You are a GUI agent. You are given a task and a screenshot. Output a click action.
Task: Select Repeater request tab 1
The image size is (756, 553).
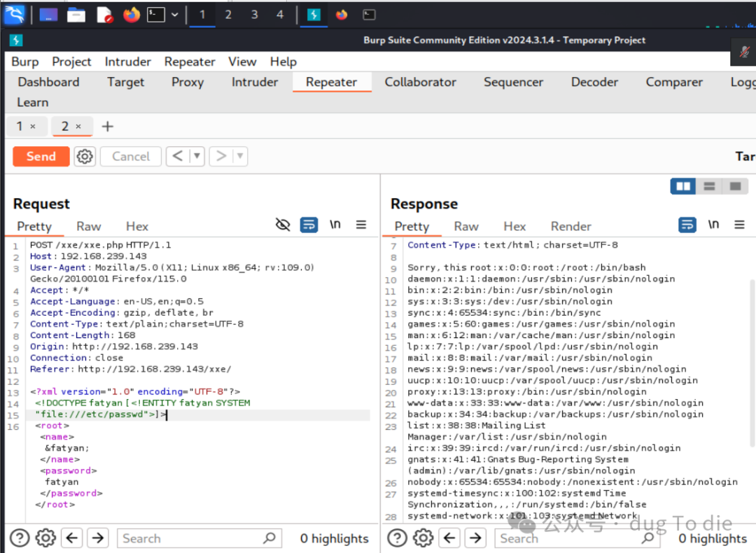tap(20, 126)
